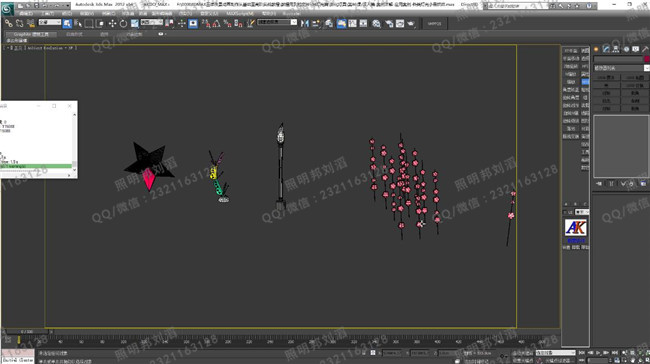The image size is (650, 364).
Task: Toggle the Graphite Modeling Tools ribbon icon
Action: pos(341,24)
